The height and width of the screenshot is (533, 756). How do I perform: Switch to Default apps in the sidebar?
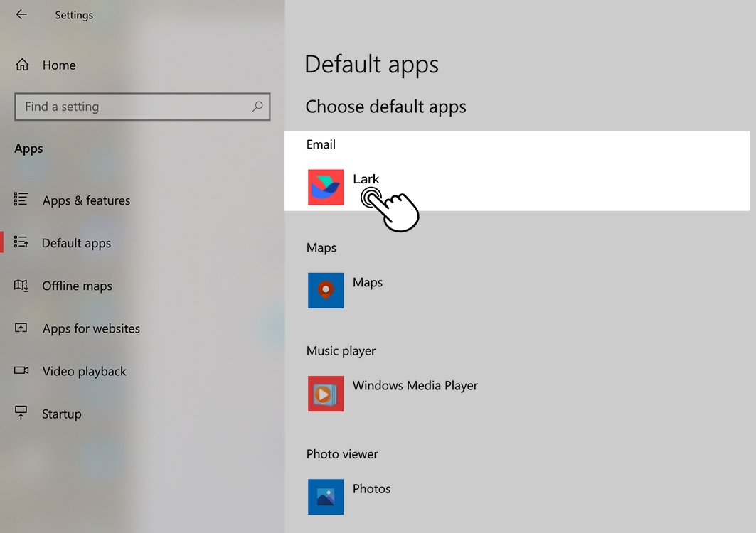click(x=77, y=243)
